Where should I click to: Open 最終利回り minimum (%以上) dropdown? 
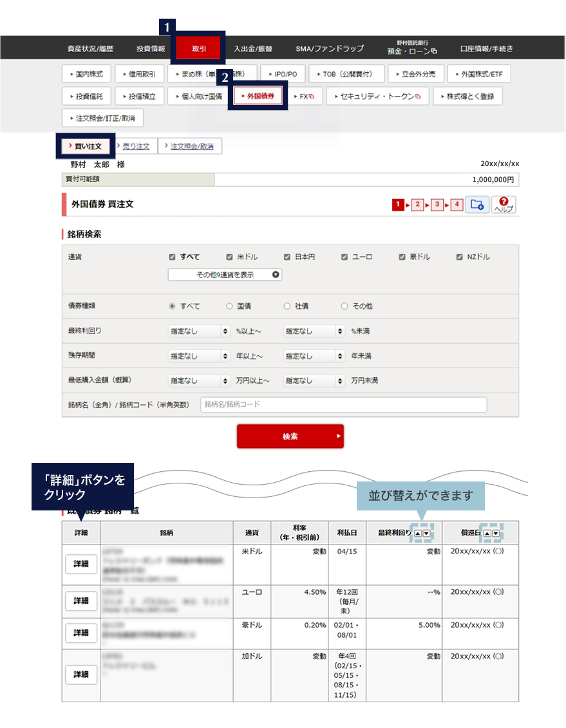coord(199,331)
